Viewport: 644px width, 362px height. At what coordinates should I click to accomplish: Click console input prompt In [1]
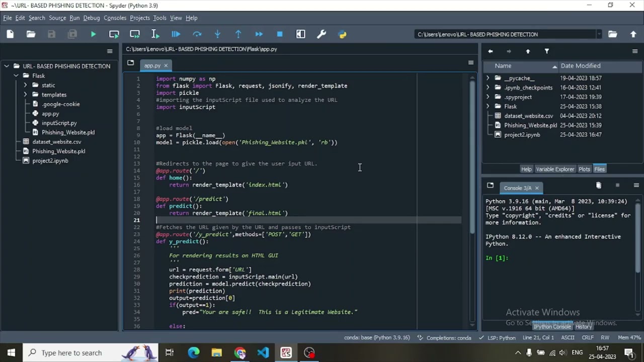(x=497, y=258)
